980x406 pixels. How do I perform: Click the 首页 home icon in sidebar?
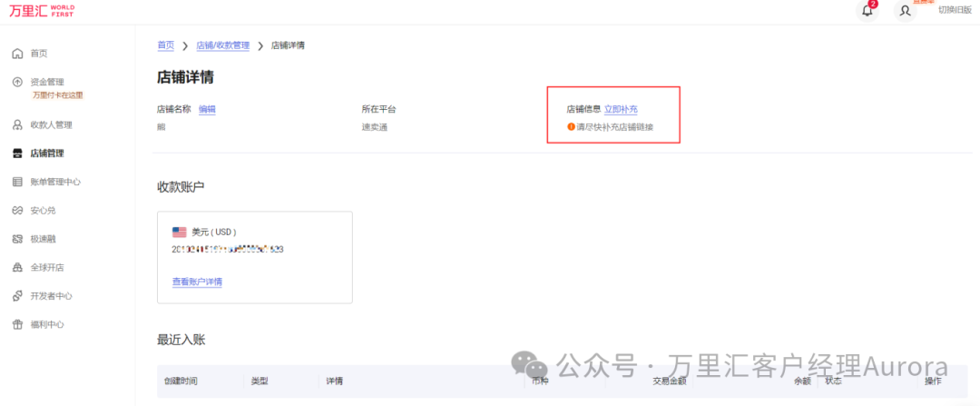point(17,54)
